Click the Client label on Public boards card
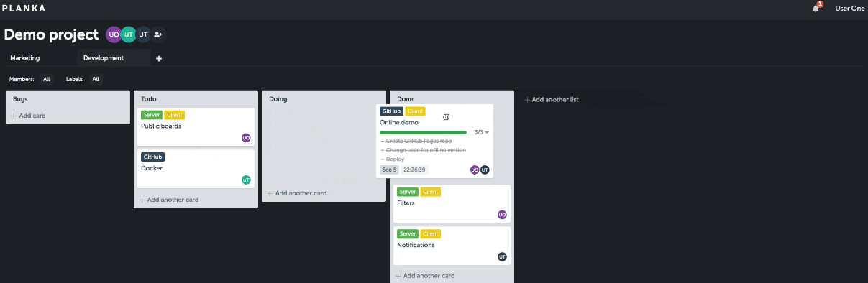Screen dimensions: 868x283 click(175, 115)
